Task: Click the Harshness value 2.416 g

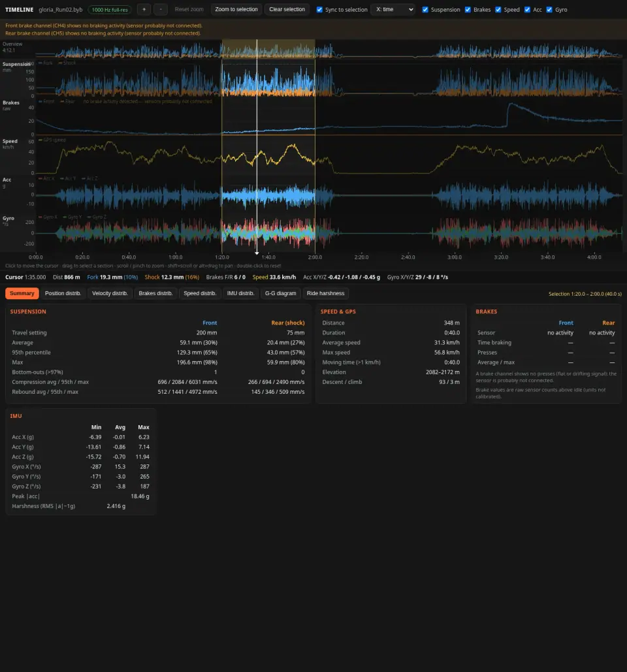Action: tap(116, 507)
